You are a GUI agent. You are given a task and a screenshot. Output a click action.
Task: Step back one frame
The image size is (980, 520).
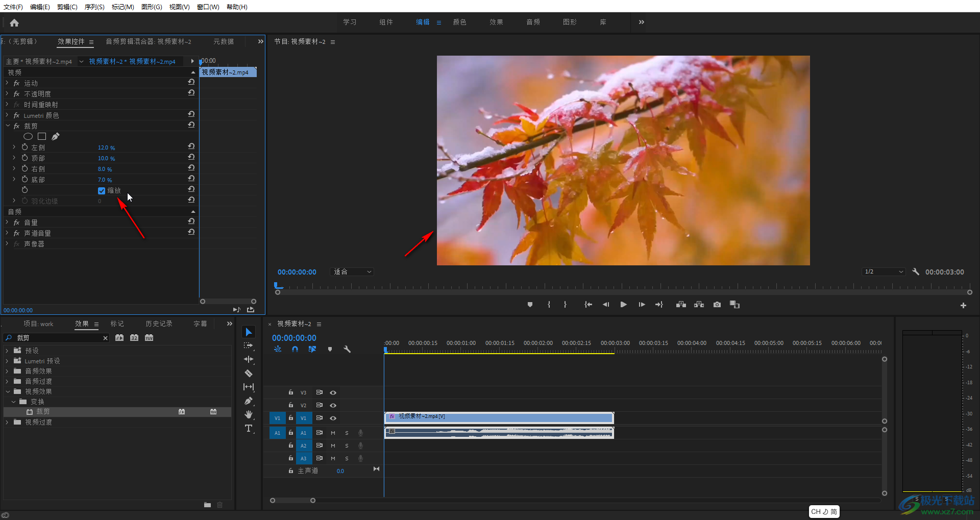pyautogui.click(x=606, y=305)
